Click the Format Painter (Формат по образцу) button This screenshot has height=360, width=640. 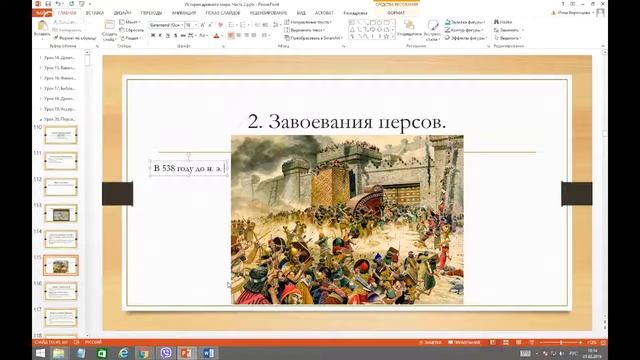pos(75,38)
